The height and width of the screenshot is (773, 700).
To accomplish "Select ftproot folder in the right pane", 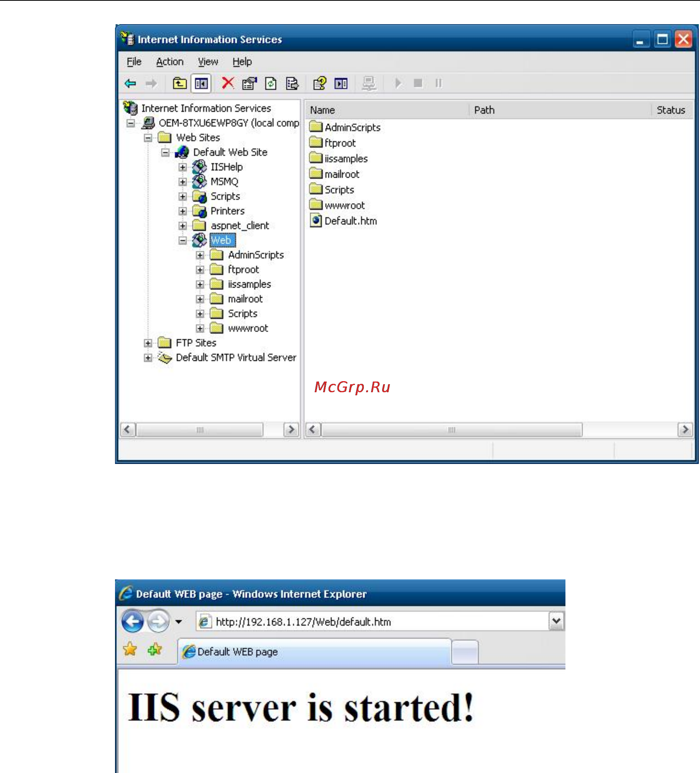I will click(x=333, y=143).
